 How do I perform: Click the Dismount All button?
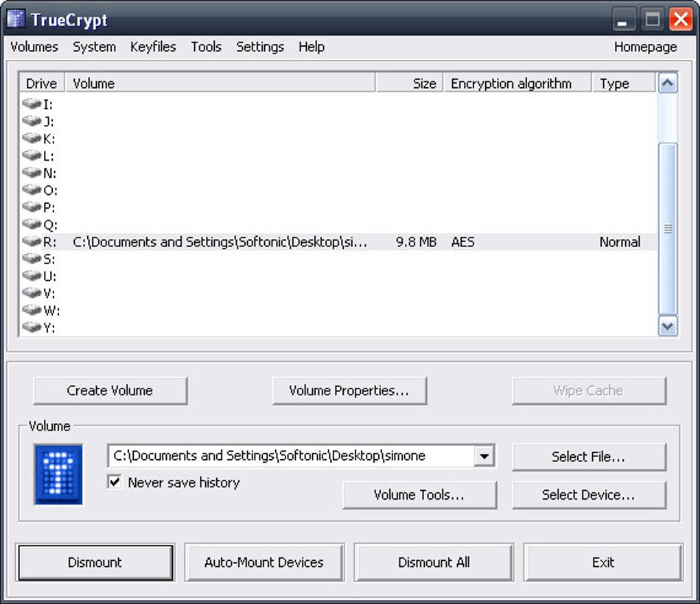[x=434, y=562]
